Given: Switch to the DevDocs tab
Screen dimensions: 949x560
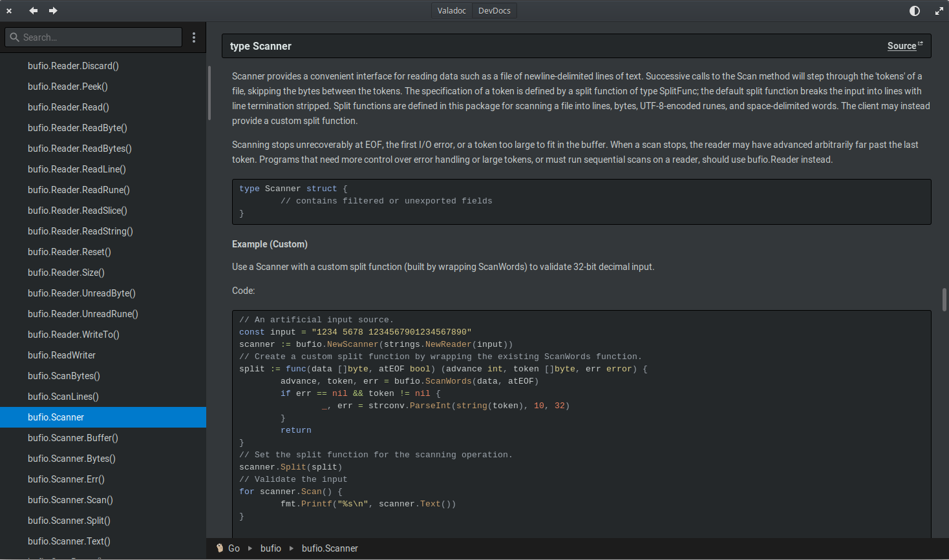Looking at the screenshot, I should [x=495, y=11].
